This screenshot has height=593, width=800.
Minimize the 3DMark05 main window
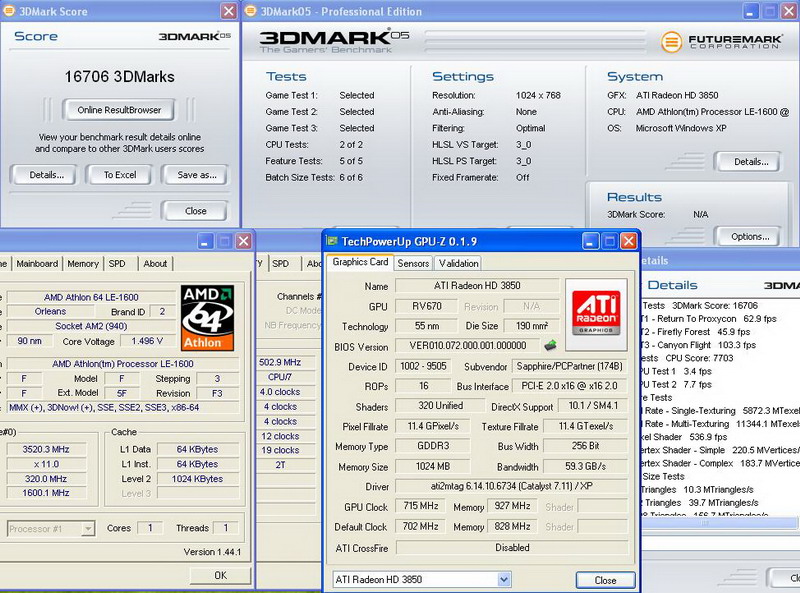coord(750,11)
